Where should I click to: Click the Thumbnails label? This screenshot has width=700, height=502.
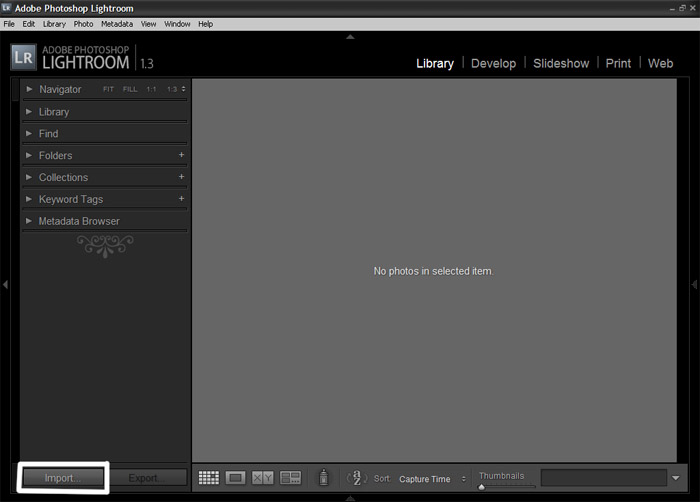pos(501,476)
